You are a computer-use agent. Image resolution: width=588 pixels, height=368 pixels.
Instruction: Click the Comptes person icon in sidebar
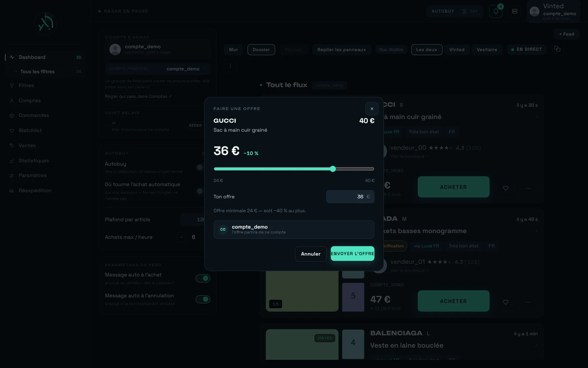[12, 101]
